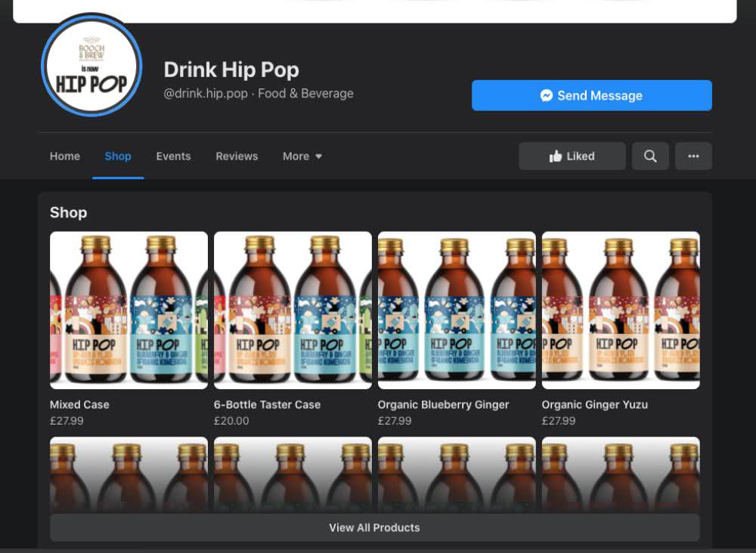Expand the More dropdown tab
The height and width of the screenshot is (553, 756).
302,156
